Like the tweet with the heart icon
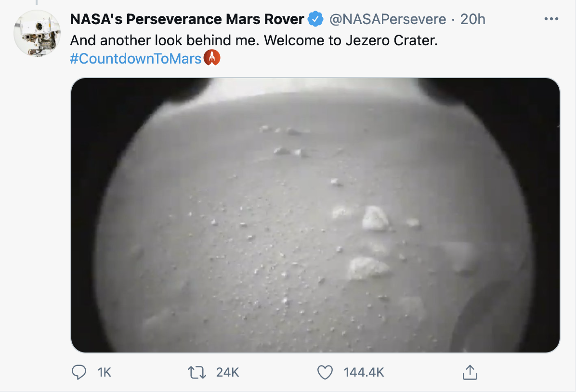The width and height of the screenshot is (576, 392). (325, 372)
